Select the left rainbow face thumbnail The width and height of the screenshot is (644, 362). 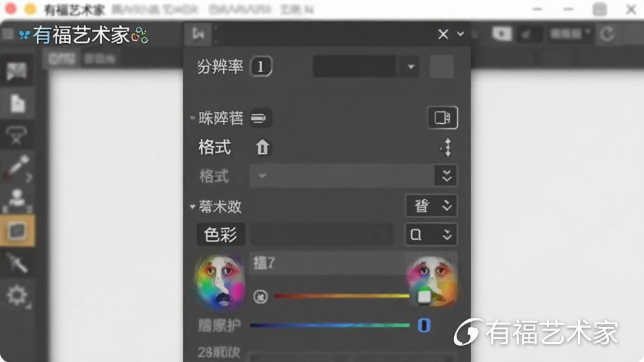(220, 282)
